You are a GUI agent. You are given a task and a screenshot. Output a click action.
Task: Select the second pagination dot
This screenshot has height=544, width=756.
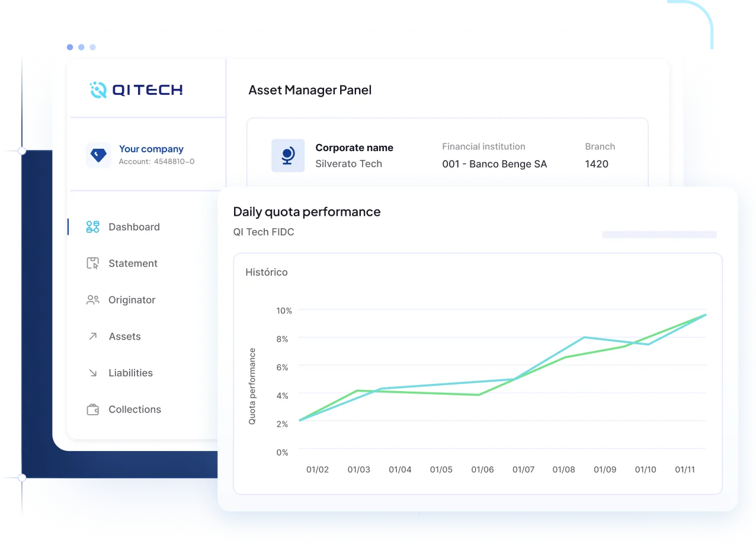tap(81, 47)
